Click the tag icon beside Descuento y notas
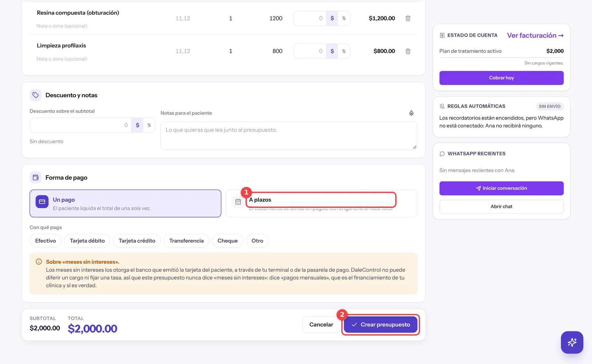Image resolution: width=592 pixels, height=364 pixels. 36,95
